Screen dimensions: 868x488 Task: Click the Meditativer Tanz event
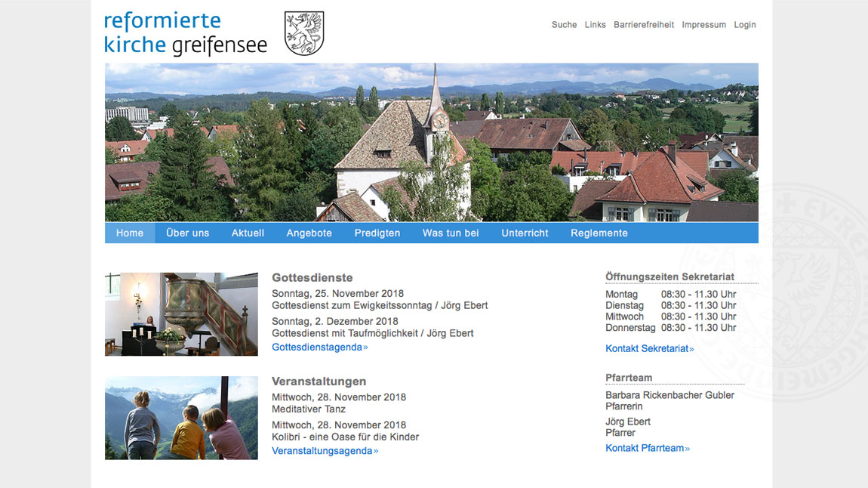tap(309, 409)
